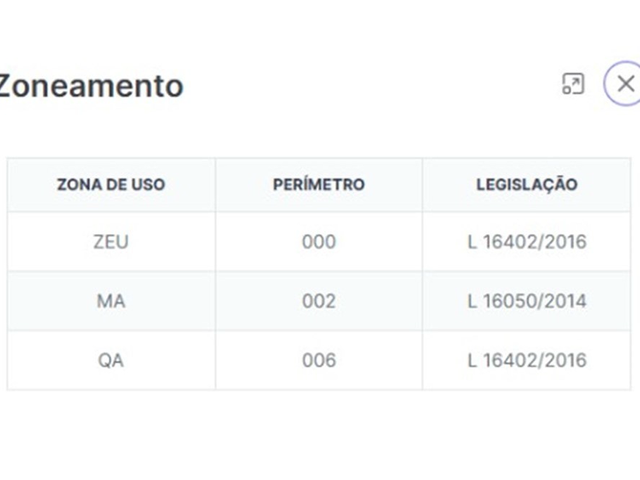
Task: Click perimeter value 006
Action: pyautogui.click(x=318, y=360)
